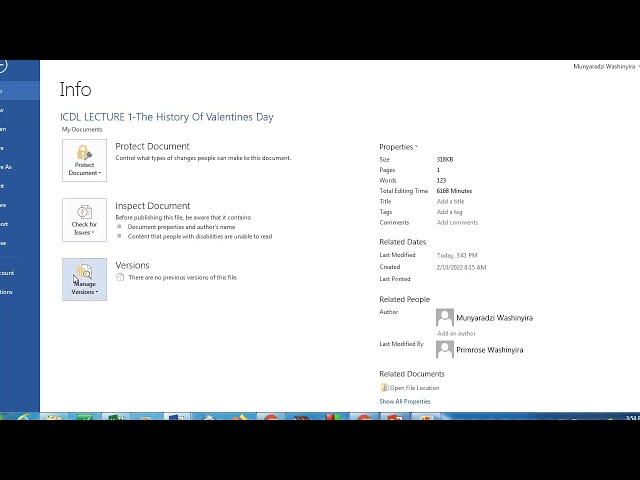Image resolution: width=640 pixels, height=480 pixels.
Task: Click the folder icon beside Open File Location
Action: [384, 387]
